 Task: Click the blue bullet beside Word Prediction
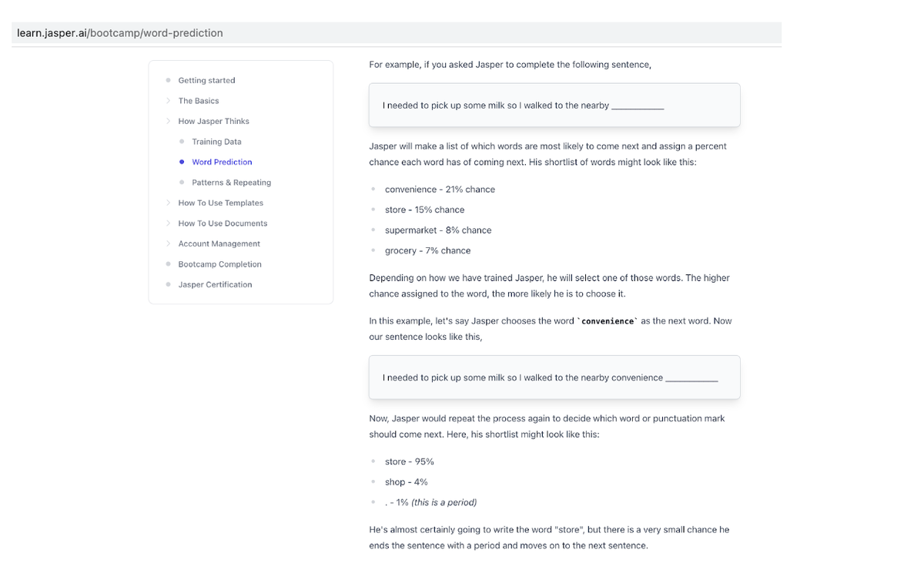(182, 162)
